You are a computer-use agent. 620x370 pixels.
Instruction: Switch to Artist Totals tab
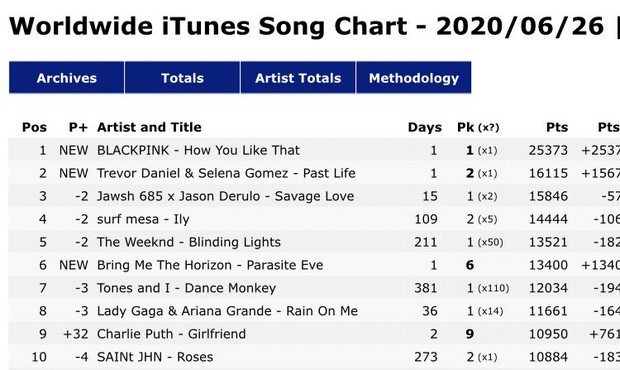(x=298, y=77)
